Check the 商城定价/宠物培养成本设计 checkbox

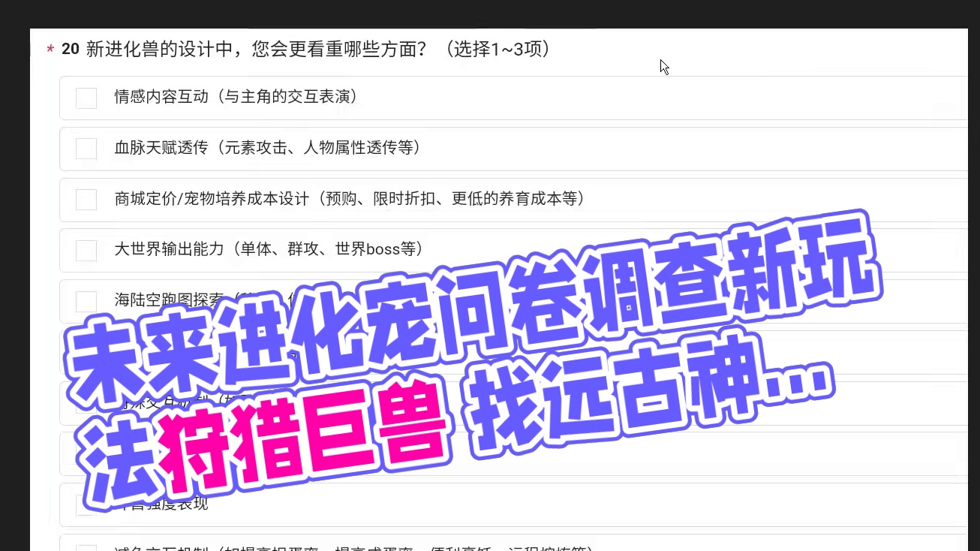(x=86, y=200)
